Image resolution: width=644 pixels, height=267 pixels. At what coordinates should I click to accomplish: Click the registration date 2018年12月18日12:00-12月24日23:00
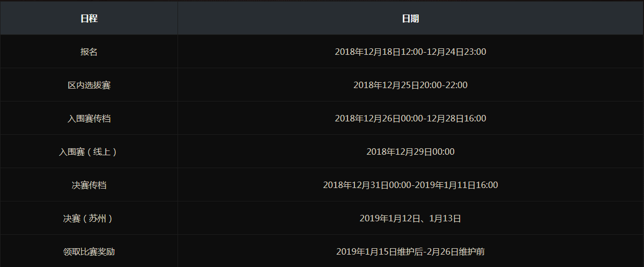click(x=411, y=52)
